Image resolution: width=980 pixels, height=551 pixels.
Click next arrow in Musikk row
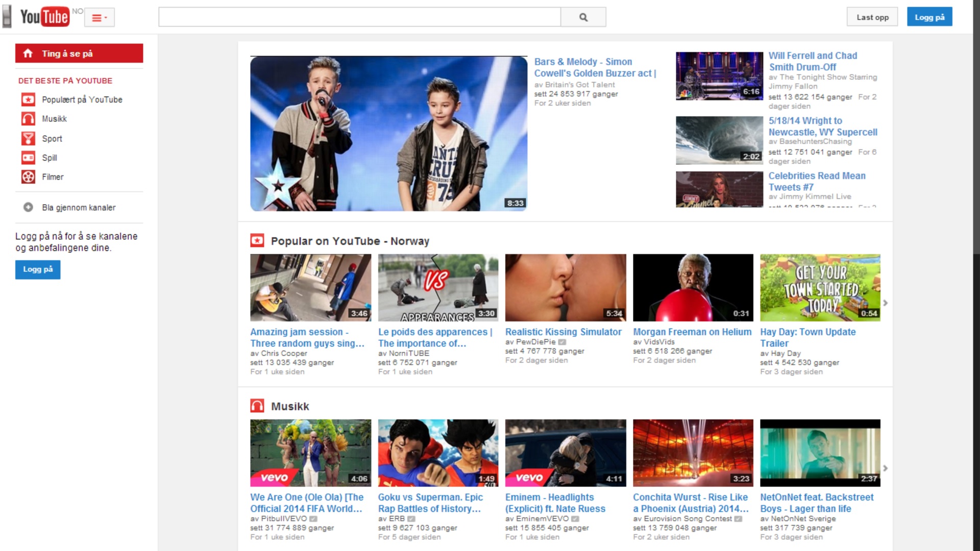tap(886, 468)
